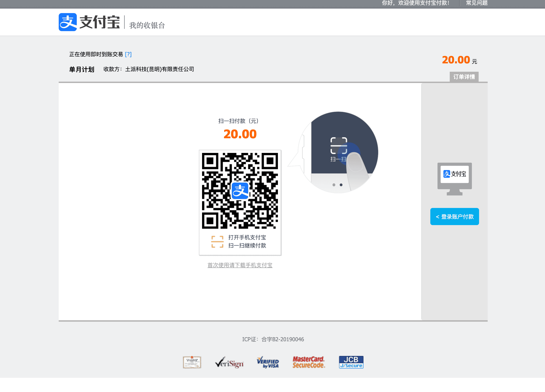Click the 单月计划 order title
Viewport: 545px width, 392px height.
(x=82, y=69)
